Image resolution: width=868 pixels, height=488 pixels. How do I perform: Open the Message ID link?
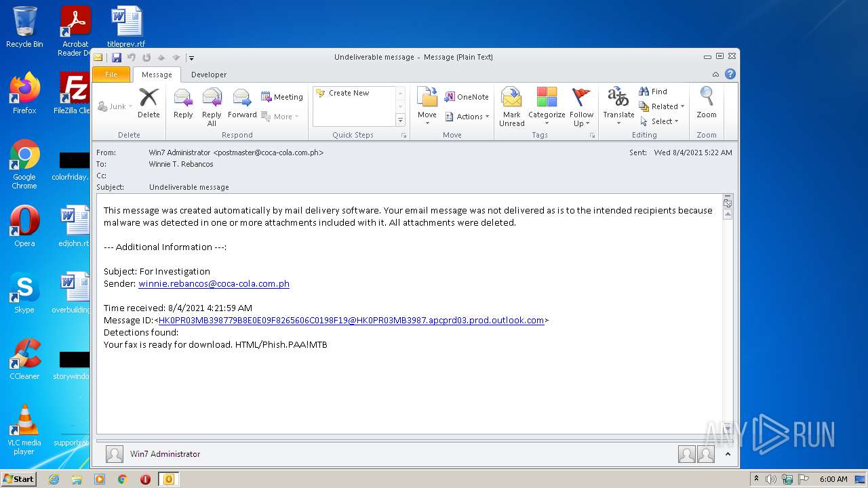point(351,320)
